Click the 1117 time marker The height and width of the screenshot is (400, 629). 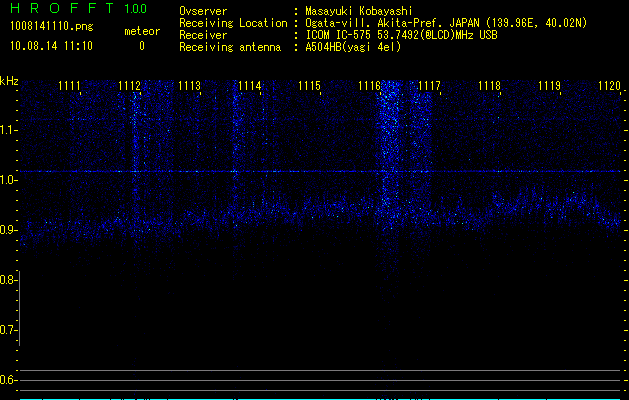pyautogui.click(x=429, y=86)
